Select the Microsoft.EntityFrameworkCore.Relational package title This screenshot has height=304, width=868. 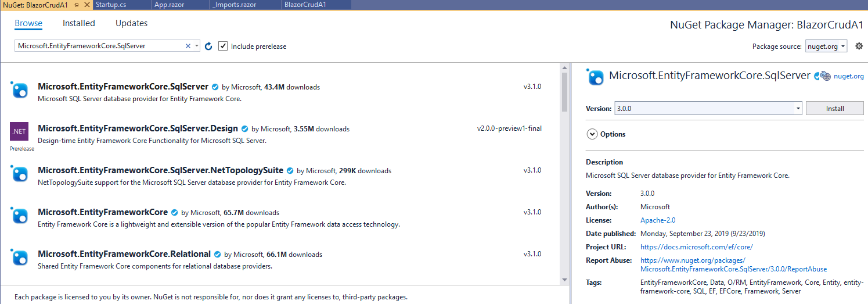(x=124, y=254)
